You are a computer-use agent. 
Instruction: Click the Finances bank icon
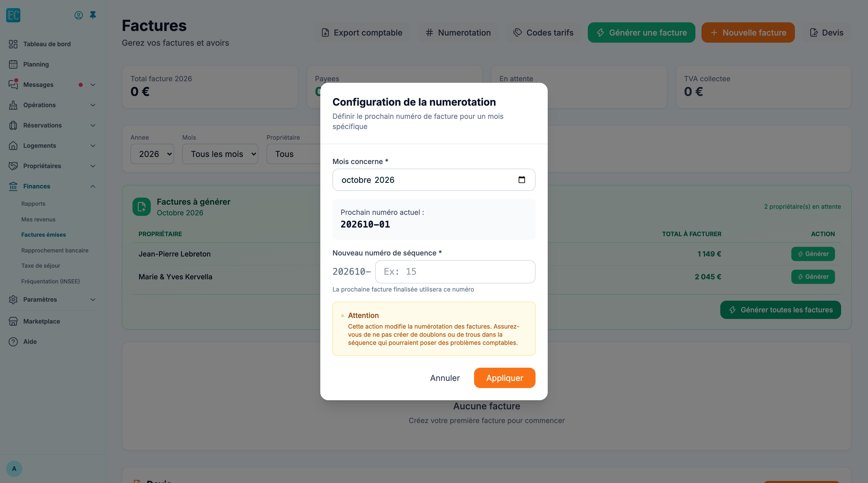pos(13,186)
